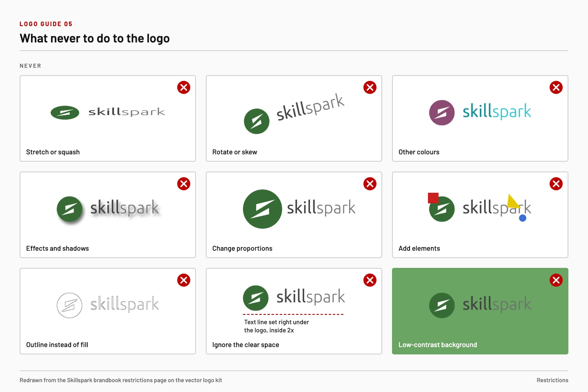Click the 'Restrictions' footer text
This screenshot has height=392, width=588.
tap(552, 380)
